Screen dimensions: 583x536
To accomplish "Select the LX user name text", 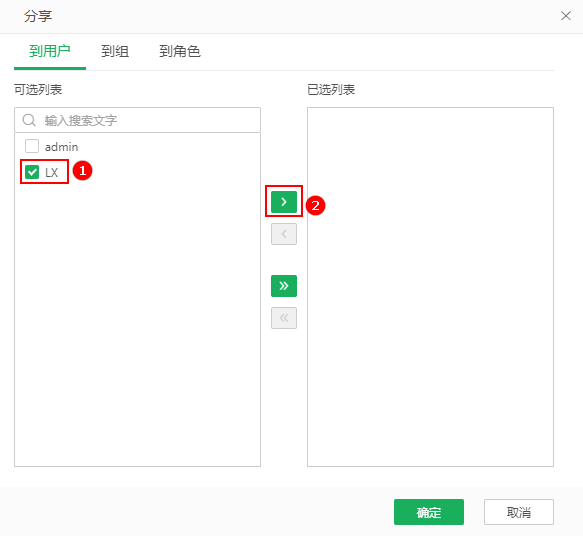I will point(52,172).
